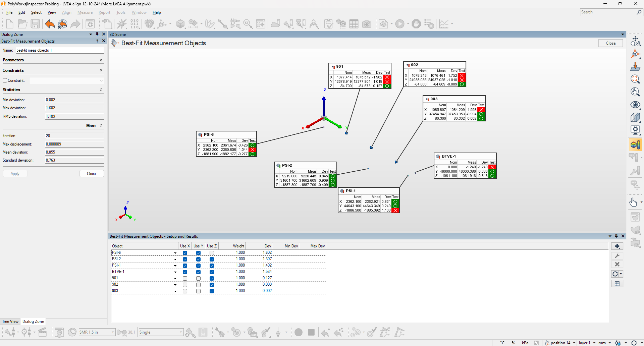Viewport: 644px width, 346px height.
Task: Open the Select menu
Action: [x=36, y=12]
